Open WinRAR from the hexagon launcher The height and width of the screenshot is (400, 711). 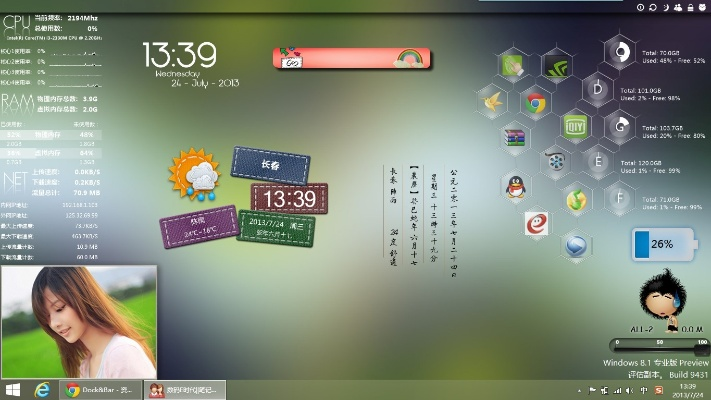pyautogui.click(x=515, y=137)
